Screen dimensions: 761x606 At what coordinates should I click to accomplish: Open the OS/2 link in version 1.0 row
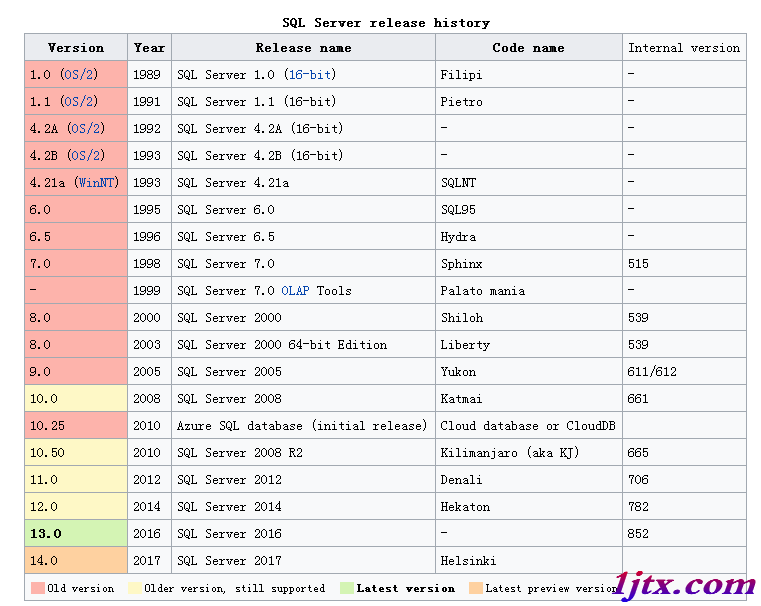(79, 75)
